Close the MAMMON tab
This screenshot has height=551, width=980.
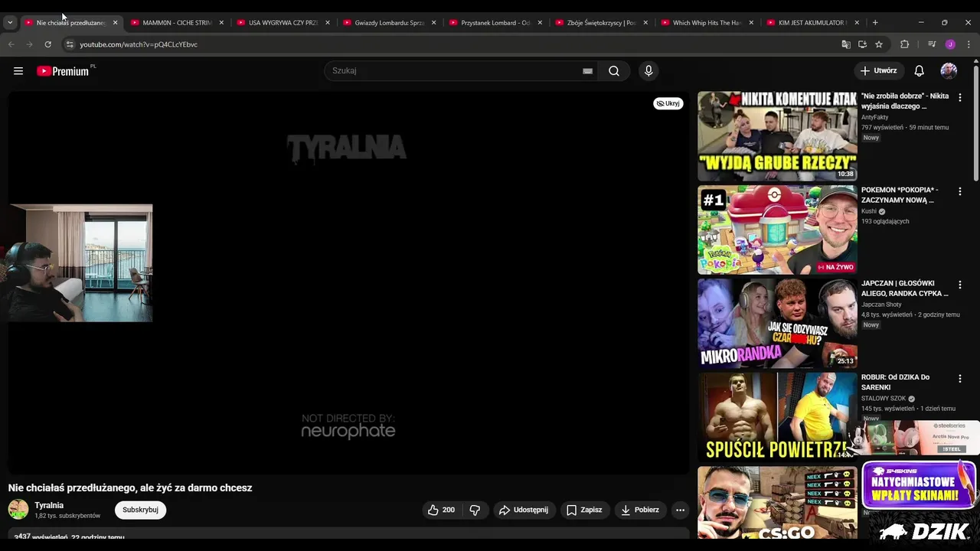pyautogui.click(x=221, y=23)
